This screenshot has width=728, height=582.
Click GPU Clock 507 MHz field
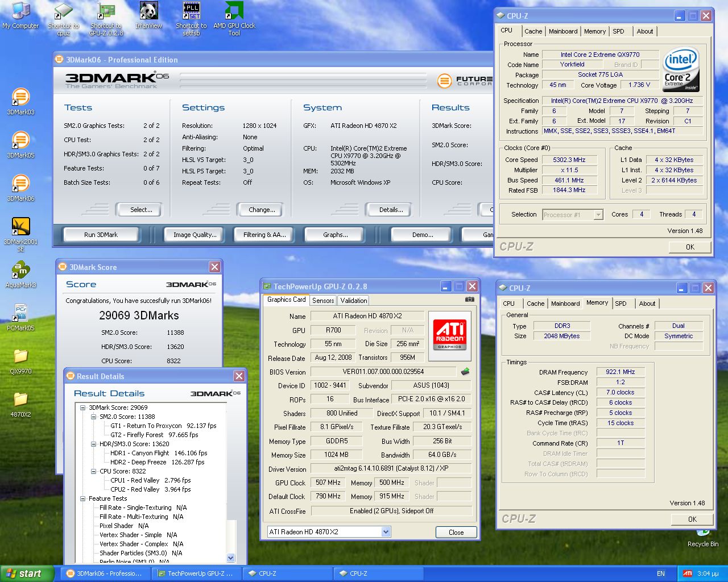(x=328, y=483)
